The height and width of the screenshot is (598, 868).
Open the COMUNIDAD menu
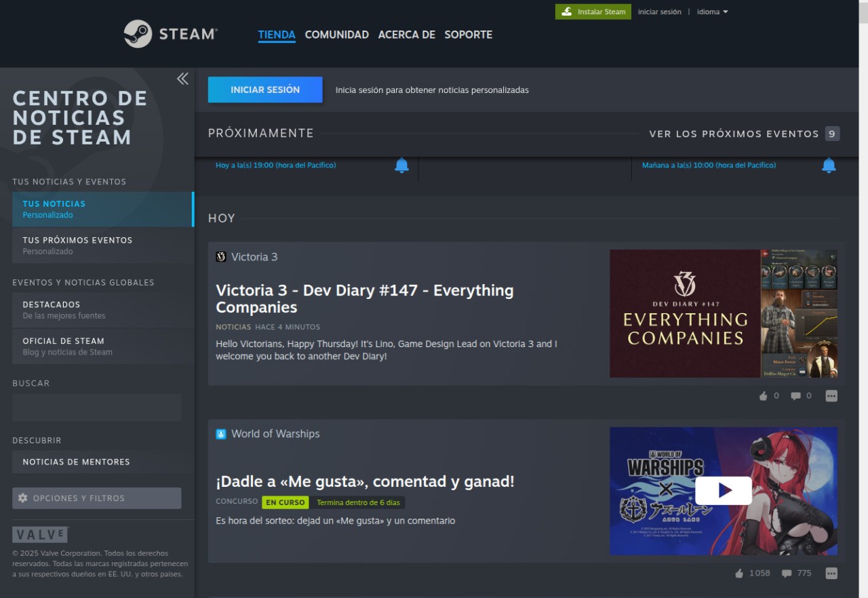(x=336, y=35)
